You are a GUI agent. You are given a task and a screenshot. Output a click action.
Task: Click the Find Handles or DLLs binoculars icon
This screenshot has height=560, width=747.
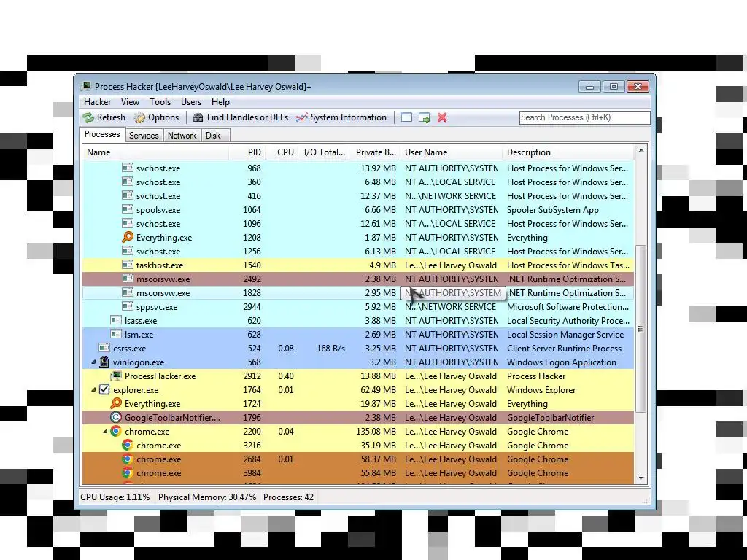click(x=198, y=117)
